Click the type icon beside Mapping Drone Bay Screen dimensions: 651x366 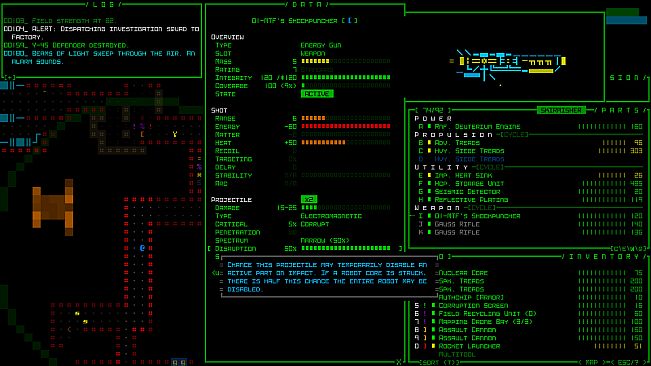pos(424,322)
